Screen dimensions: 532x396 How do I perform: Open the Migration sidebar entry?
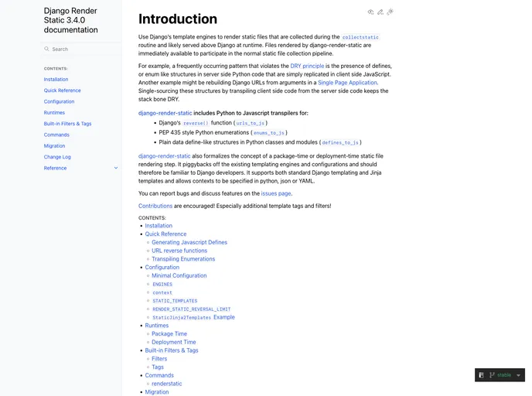(x=54, y=145)
